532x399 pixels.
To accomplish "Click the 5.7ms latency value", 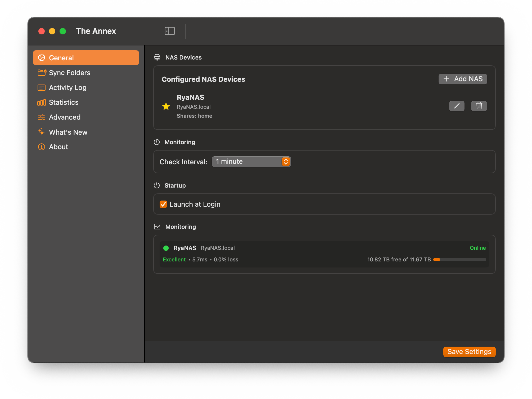I will (x=200, y=260).
